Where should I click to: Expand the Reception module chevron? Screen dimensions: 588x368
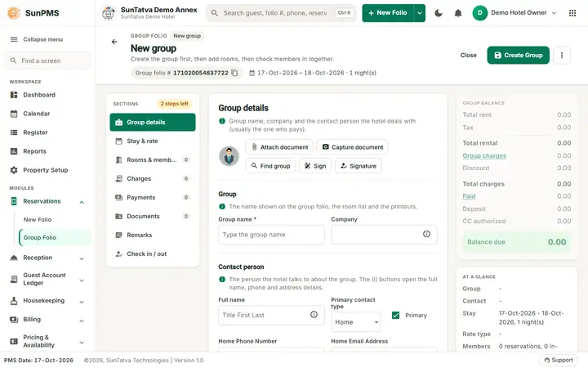click(x=82, y=258)
